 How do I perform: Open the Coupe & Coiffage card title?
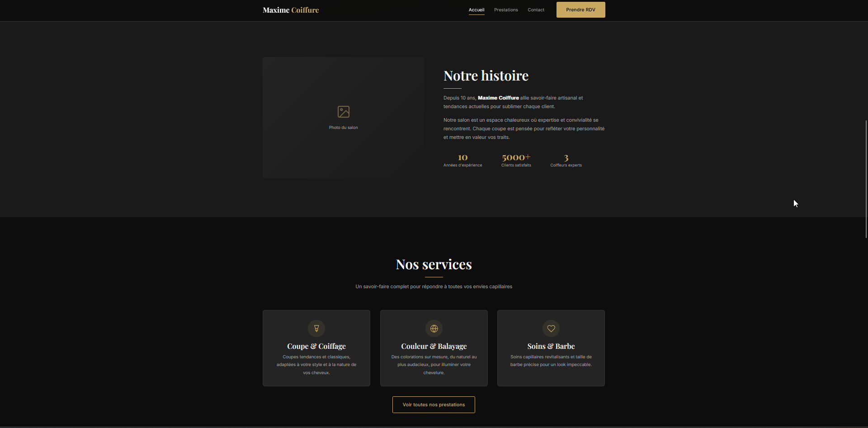pyautogui.click(x=316, y=346)
